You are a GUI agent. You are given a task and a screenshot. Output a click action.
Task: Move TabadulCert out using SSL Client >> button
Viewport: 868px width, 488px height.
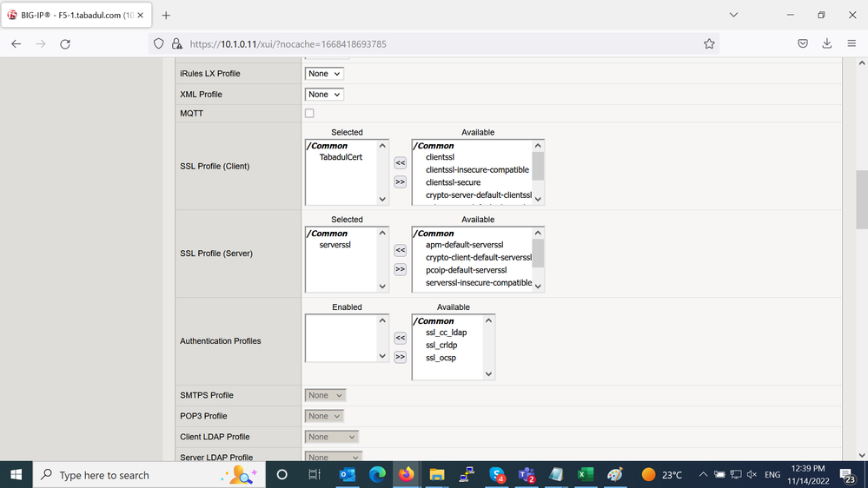[400, 182]
